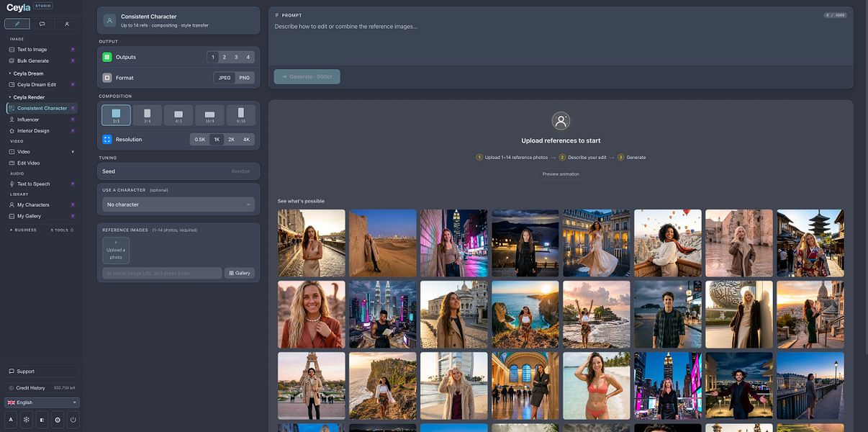Set outputs count to 2
Screen dimensions: 868x432
[x=225, y=57]
